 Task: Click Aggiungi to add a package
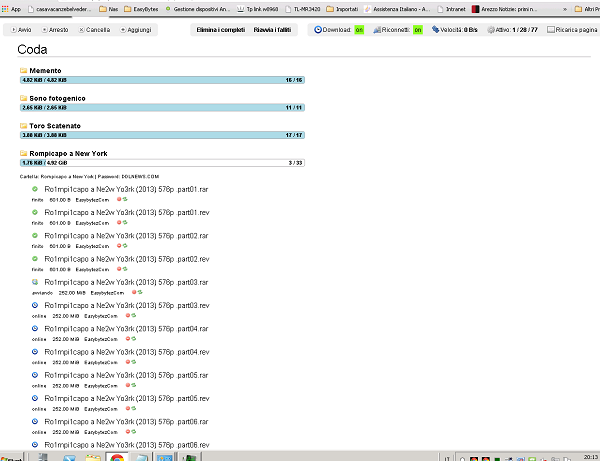tap(138, 31)
